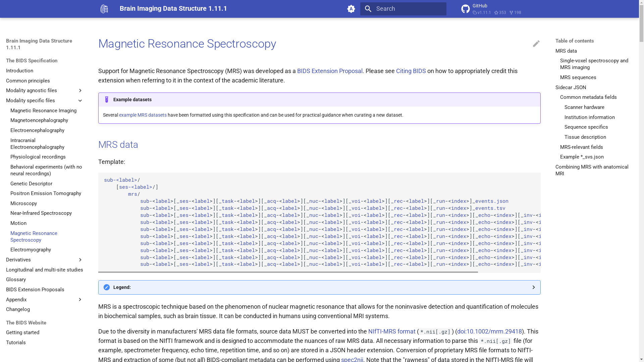
Task: Expand the Legend collapsible section
Action: (x=319, y=287)
